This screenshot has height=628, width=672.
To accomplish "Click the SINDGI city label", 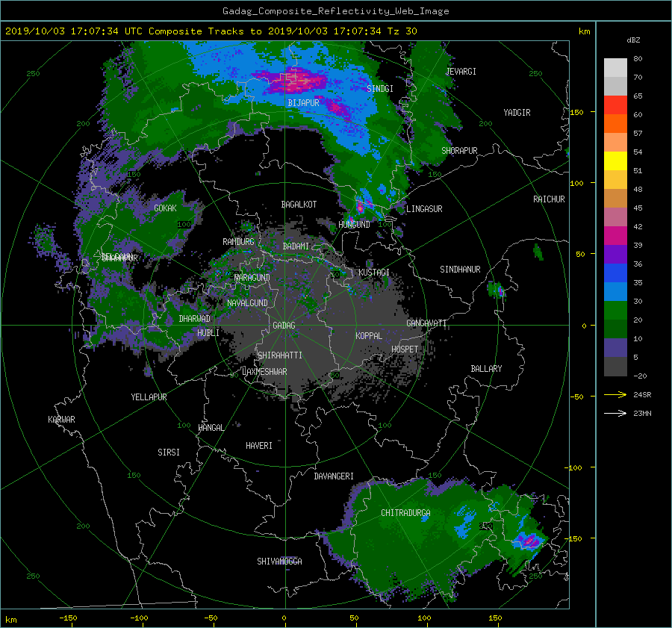I will point(380,88).
